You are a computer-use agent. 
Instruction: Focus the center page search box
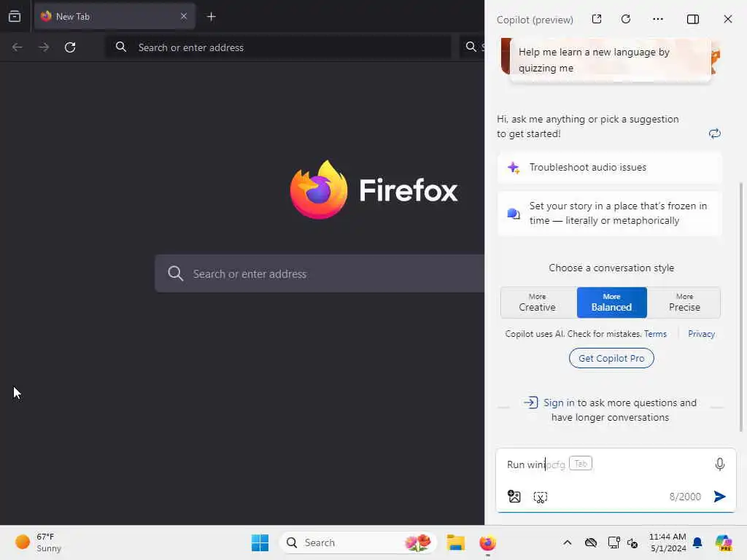tap(320, 273)
